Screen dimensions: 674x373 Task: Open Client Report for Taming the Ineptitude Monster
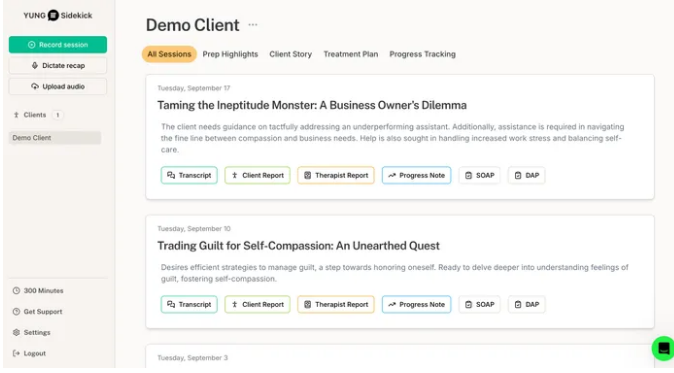click(x=257, y=175)
